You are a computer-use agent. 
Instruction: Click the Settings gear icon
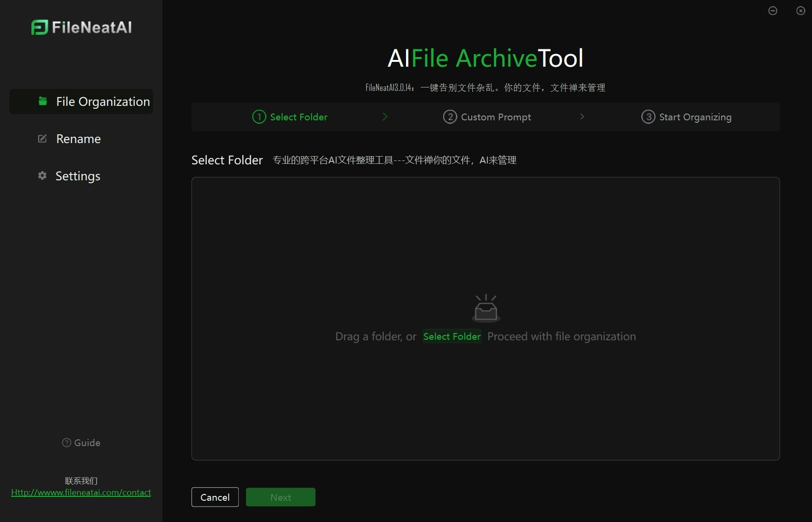click(43, 175)
